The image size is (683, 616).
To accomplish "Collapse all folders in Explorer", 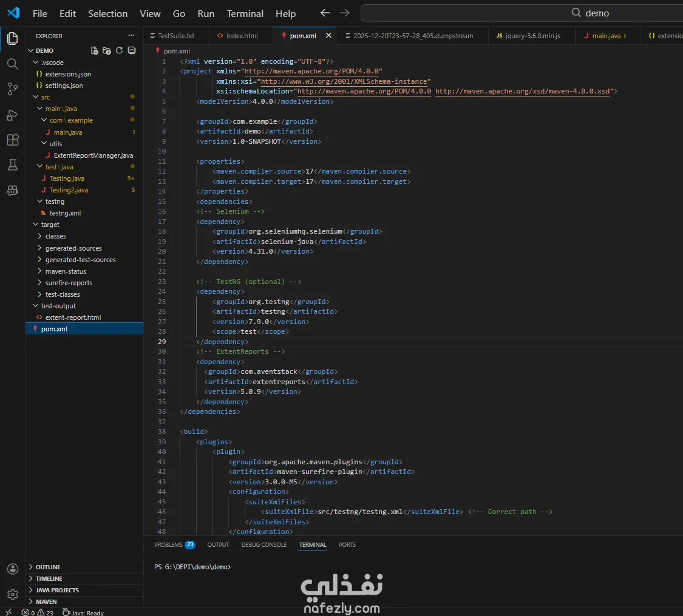I will tap(132, 50).
